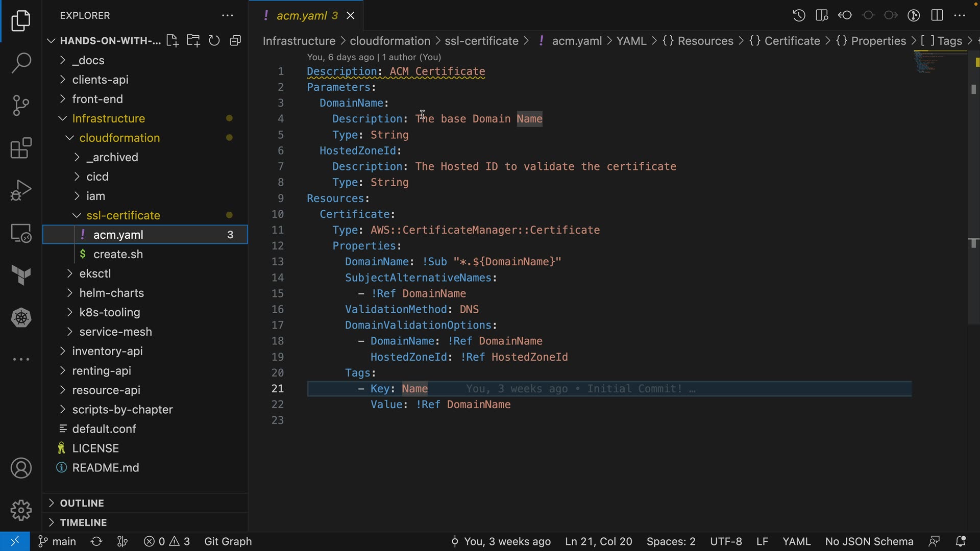The height and width of the screenshot is (551, 980).
Task: Open the Extensions view
Action: (21, 148)
